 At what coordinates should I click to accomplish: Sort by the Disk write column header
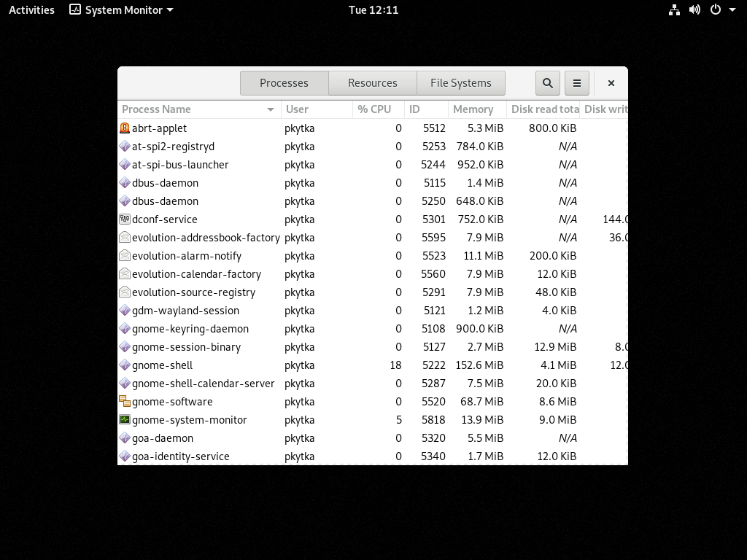604,109
